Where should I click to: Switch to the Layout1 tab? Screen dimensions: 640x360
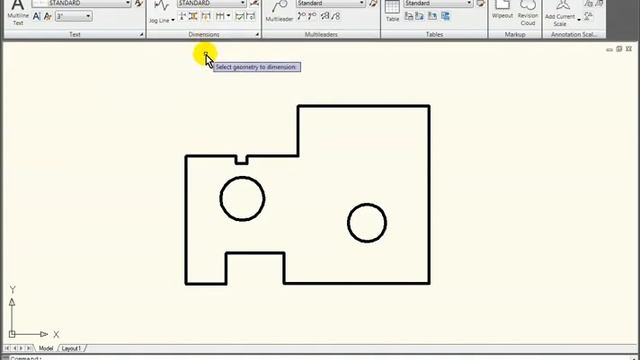pyautogui.click(x=71, y=349)
